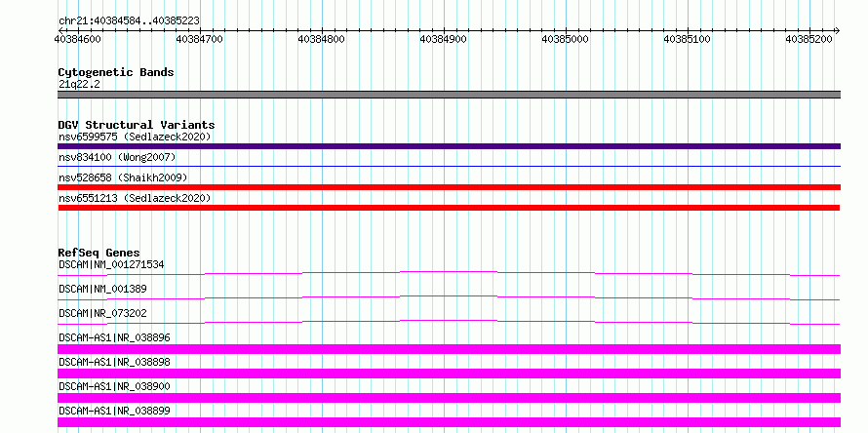Open variant nsv834100 (Wong2007) label

click(x=117, y=157)
